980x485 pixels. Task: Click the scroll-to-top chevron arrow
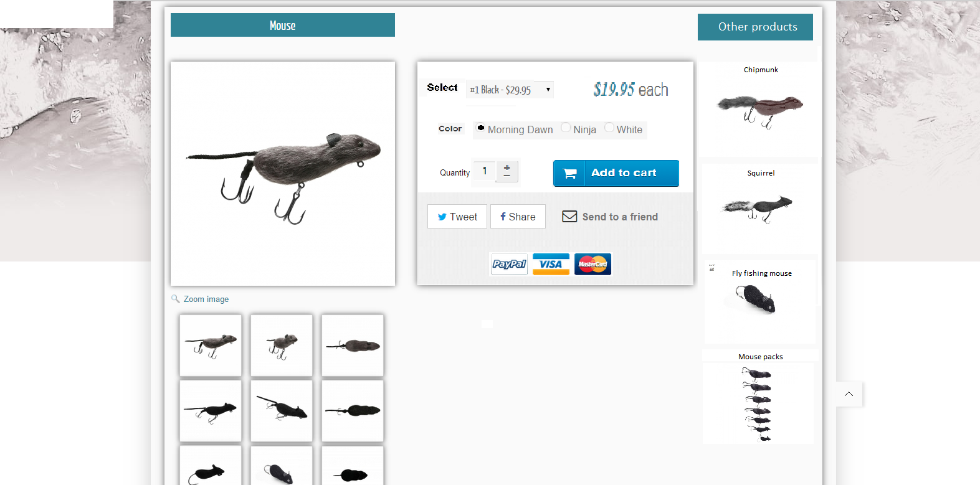pos(849,394)
